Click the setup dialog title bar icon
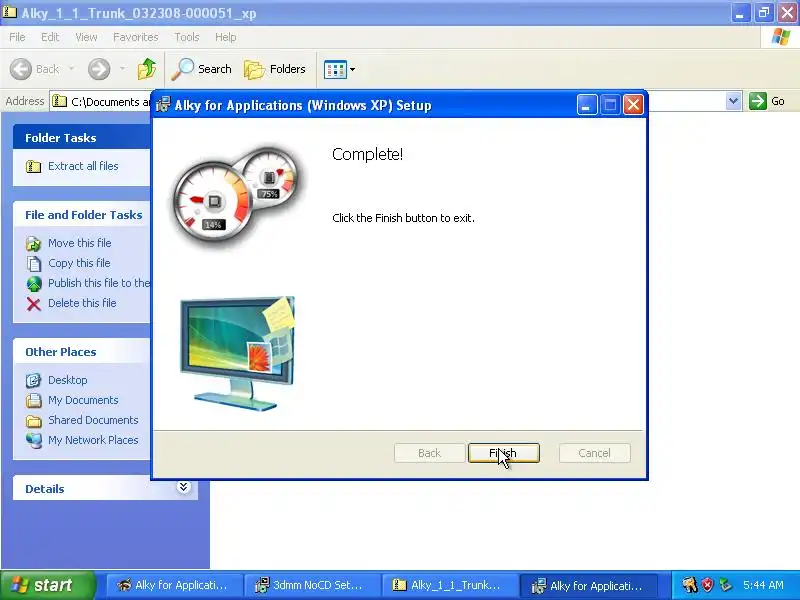The height and width of the screenshot is (600, 800). [x=163, y=105]
